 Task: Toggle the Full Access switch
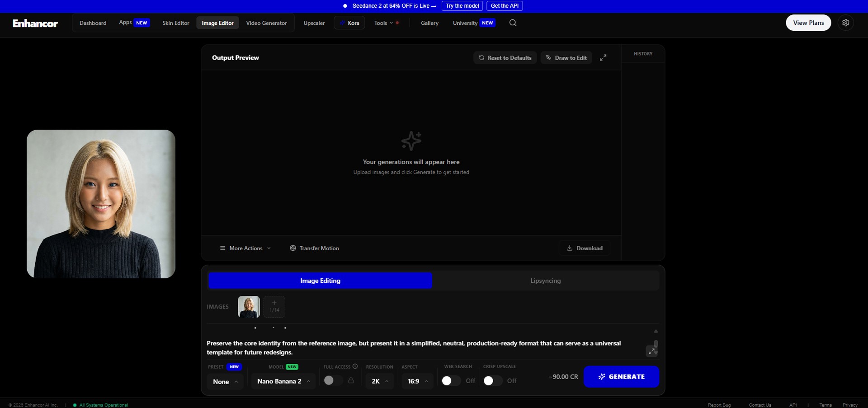pos(333,380)
